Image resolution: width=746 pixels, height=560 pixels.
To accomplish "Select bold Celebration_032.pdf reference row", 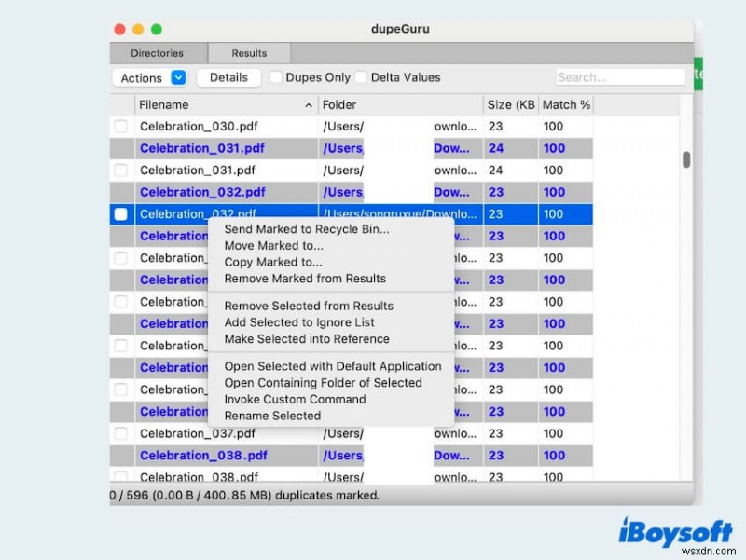I will coord(352,192).
